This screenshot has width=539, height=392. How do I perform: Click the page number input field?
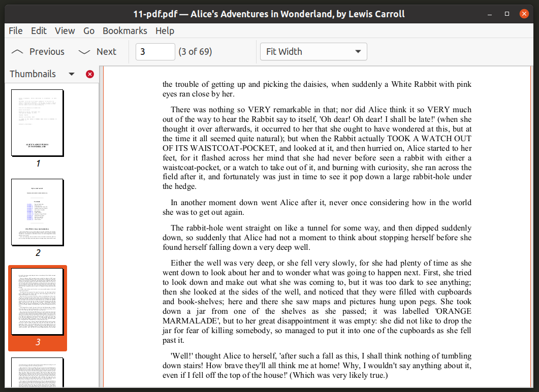[155, 51]
